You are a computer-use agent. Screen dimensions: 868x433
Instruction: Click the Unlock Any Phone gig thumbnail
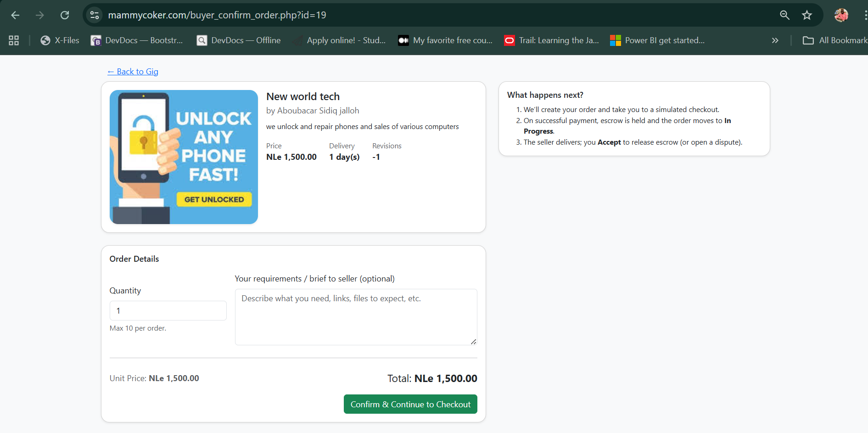184,157
